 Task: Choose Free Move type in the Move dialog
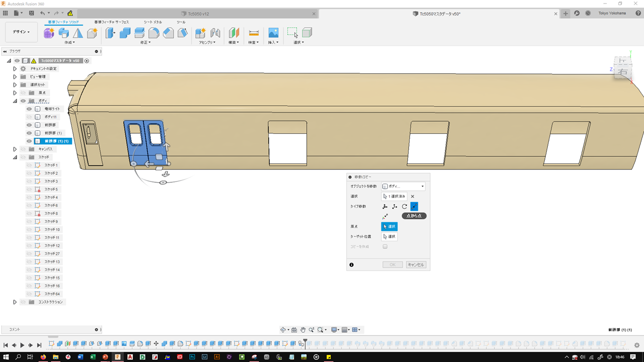tap(385, 206)
